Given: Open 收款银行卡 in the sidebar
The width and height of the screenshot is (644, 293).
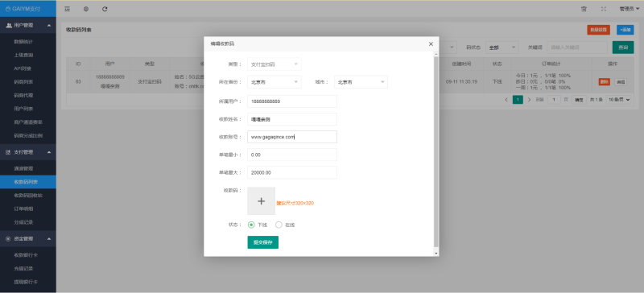Looking at the screenshot, I should (26, 255).
